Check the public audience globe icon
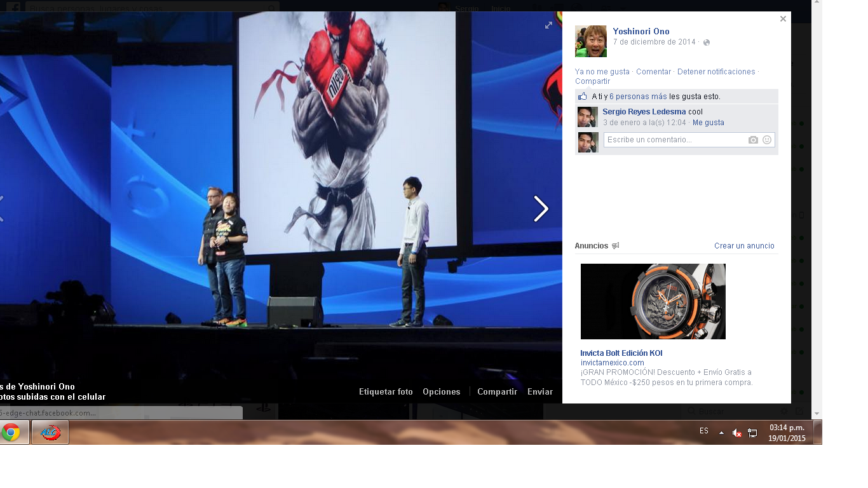This screenshot has height=488, width=868. pos(707,43)
